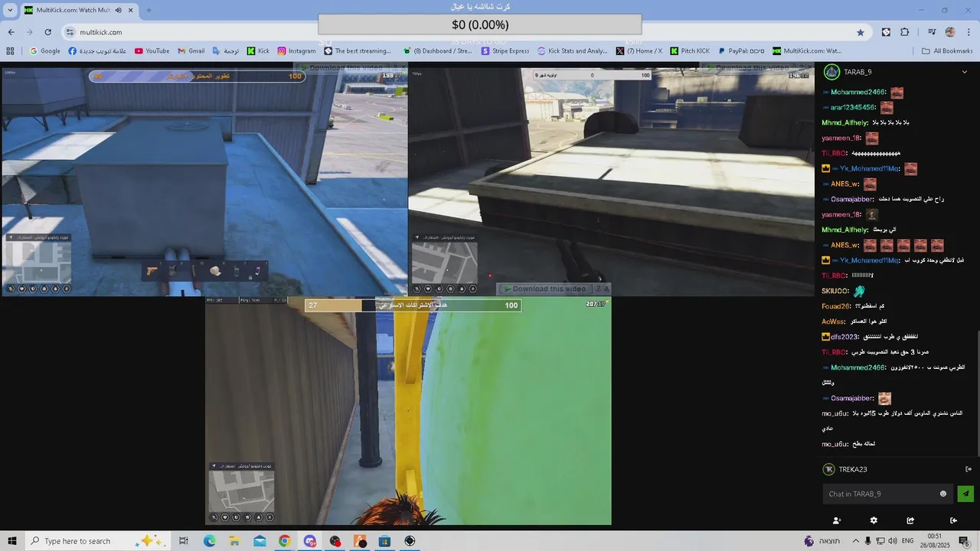Click the bottom stream video
Image resolution: width=980 pixels, height=551 pixels.
coord(408,412)
